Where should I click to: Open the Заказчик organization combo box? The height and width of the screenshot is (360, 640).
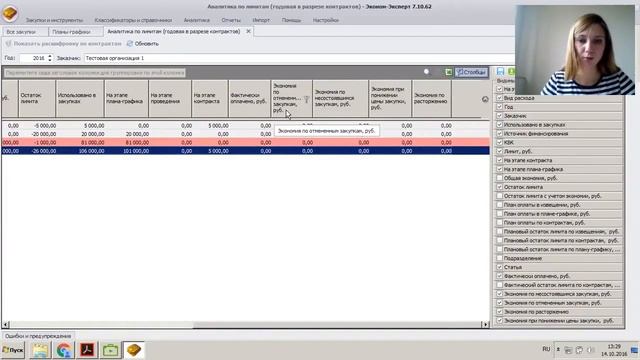pos(299,58)
